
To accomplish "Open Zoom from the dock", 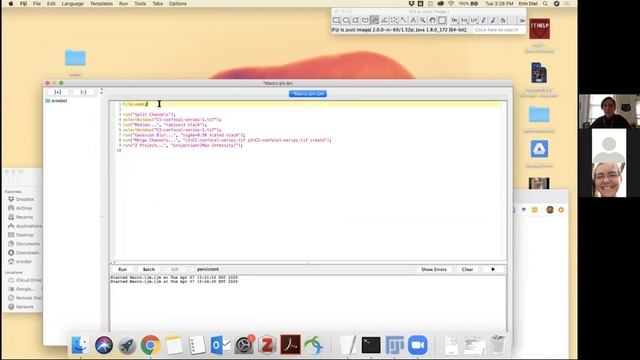I will (x=418, y=345).
